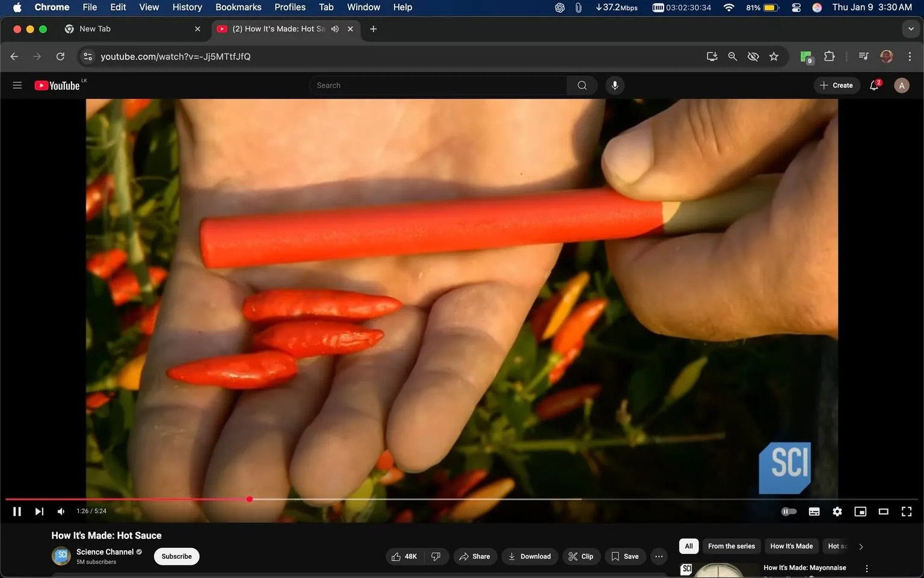
Task: Open the Science Channel avatar
Action: [x=61, y=555]
